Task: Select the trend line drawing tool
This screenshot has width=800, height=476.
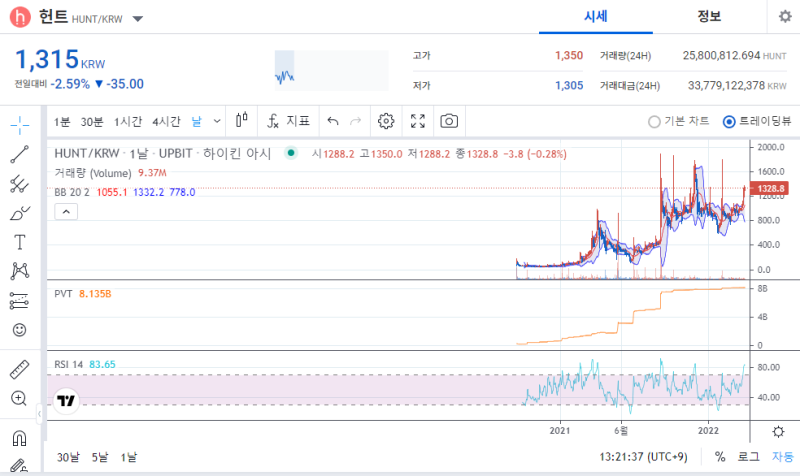Action: click(x=19, y=154)
